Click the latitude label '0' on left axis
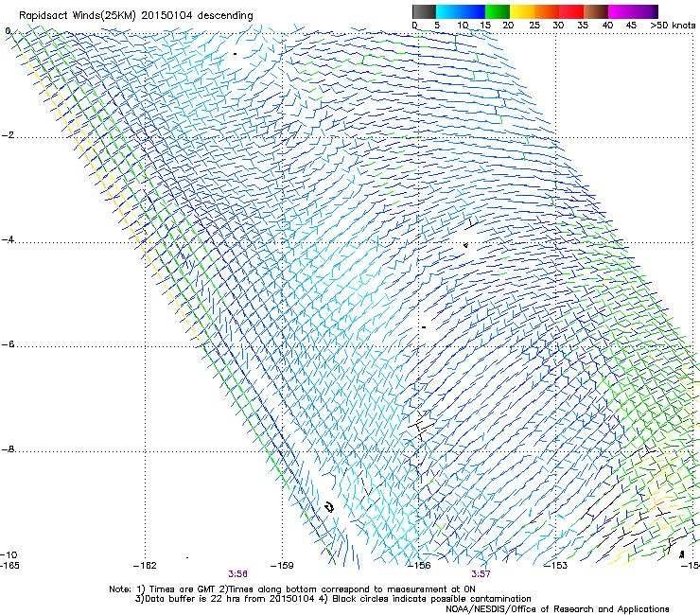 (8, 31)
